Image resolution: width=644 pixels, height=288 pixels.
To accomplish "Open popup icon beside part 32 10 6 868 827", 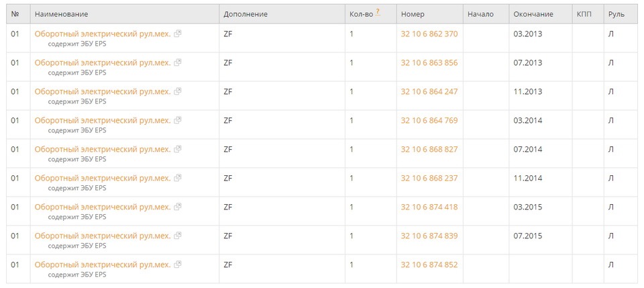I will click(x=177, y=149).
